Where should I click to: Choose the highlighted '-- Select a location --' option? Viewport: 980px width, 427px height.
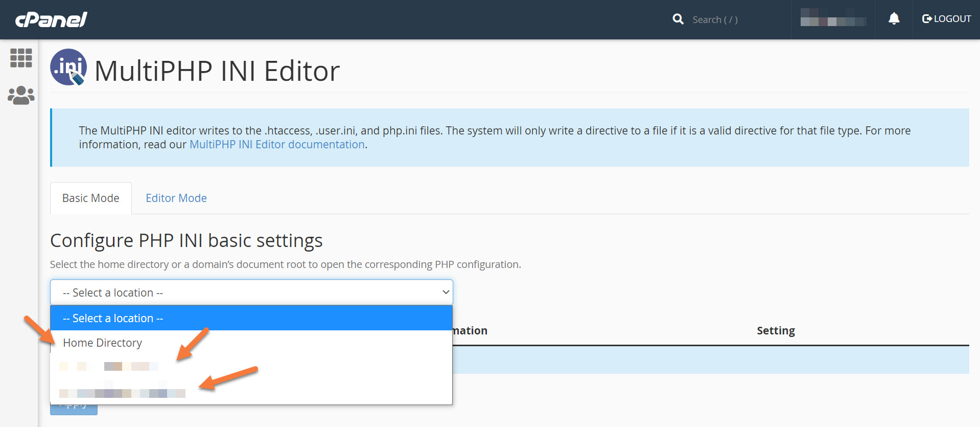[x=251, y=318]
